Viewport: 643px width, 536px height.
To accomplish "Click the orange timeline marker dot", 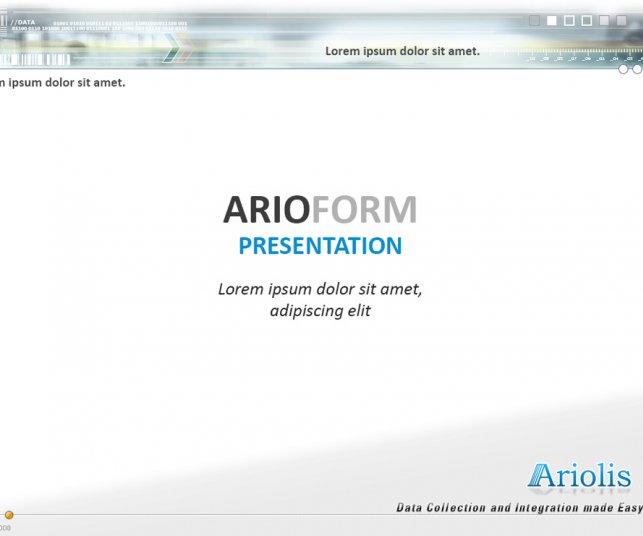I will tap(9, 515).
